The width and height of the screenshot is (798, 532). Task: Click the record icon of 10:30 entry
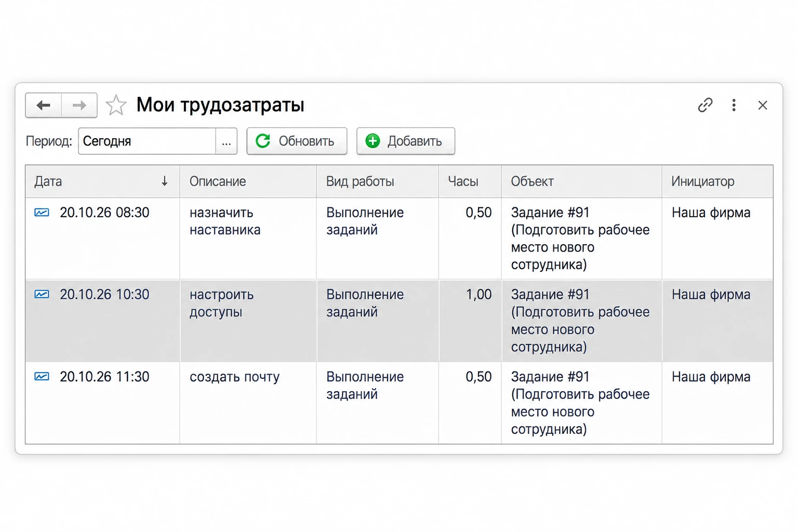tap(42, 295)
